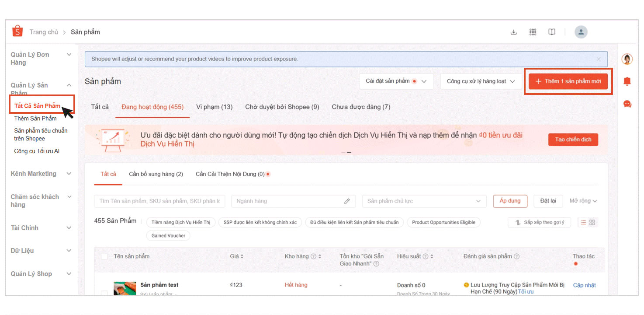Focus the product name/SKU search field
The height and width of the screenshot is (315, 644).
click(160, 201)
